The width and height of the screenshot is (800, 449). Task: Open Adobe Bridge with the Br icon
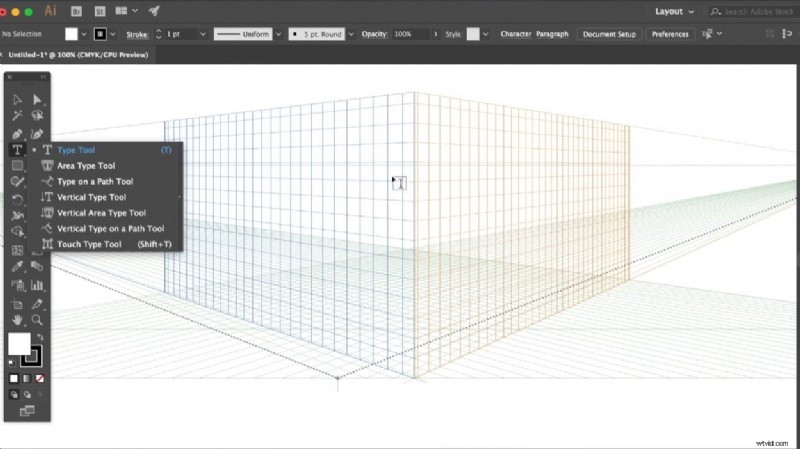(x=76, y=11)
